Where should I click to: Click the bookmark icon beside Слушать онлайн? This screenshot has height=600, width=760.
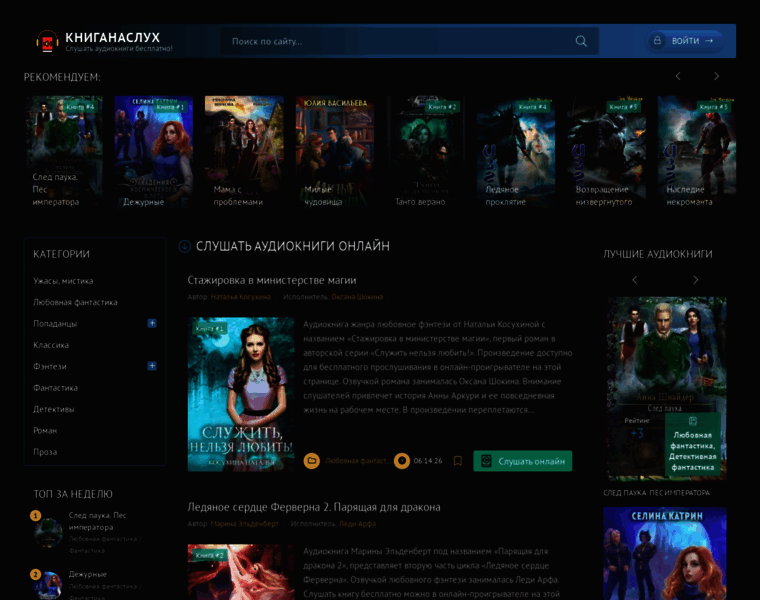[457, 461]
